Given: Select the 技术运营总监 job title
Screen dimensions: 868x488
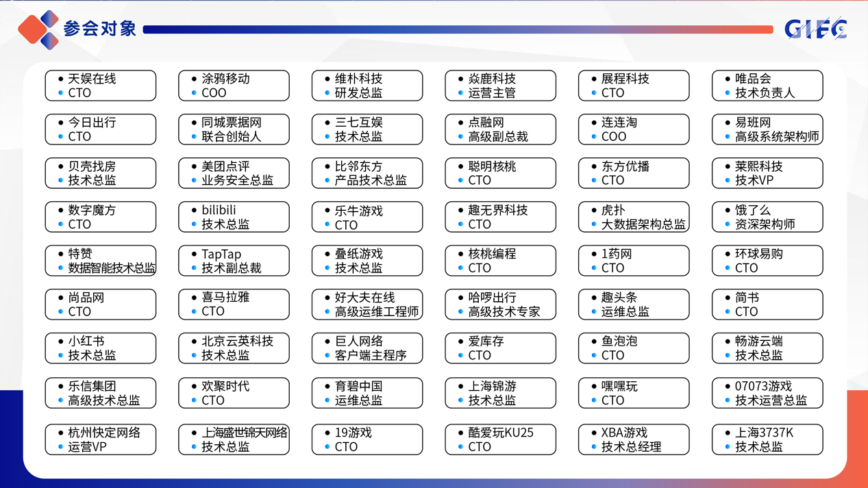Looking at the screenshot, I should pyautogui.click(x=771, y=401).
